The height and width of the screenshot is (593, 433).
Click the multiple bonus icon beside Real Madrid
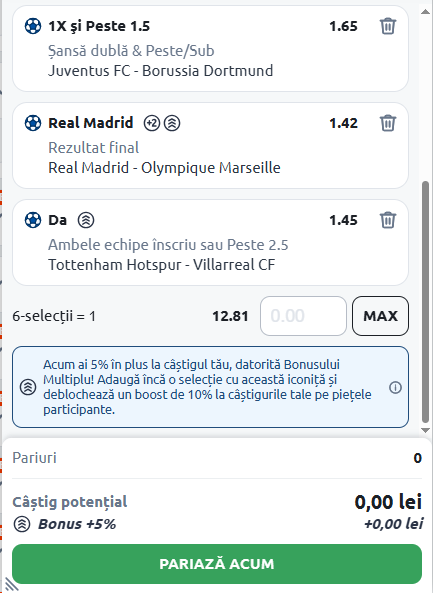(x=172, y=123)
